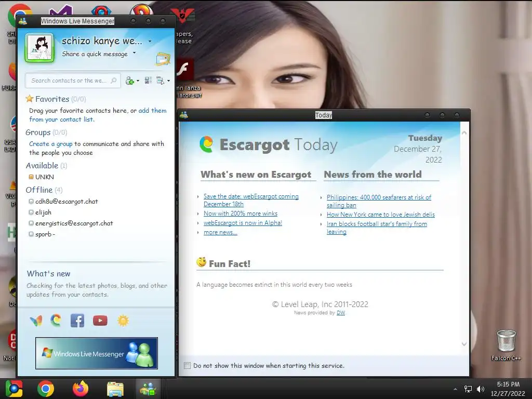Click the Fun Fact winking smiley icon
This screenshot has width=532, height=399.
[201, 262]
